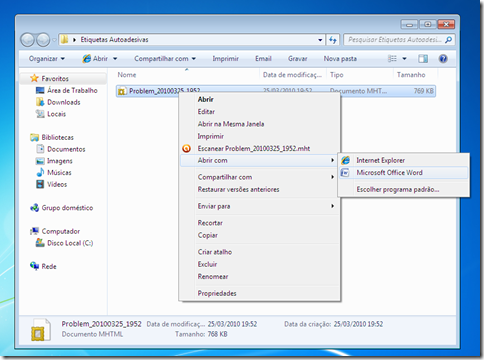Click the Back navigation arrow button
The width and height of the screenshot is (484, 360).
[28, 40]
